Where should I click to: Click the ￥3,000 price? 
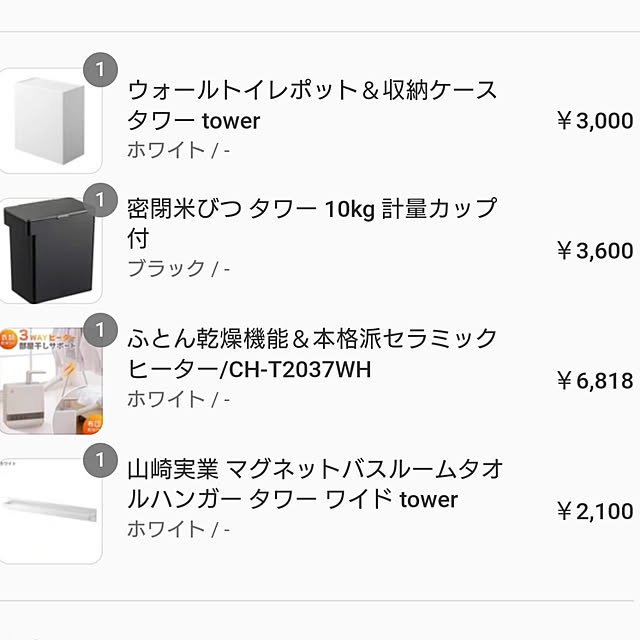(x=595, y=121)
